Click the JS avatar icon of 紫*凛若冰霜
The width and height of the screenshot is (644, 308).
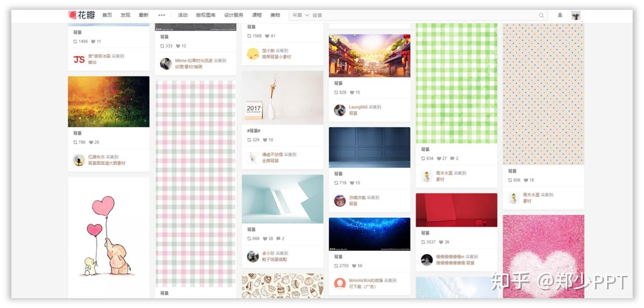[x=79, y=59]
